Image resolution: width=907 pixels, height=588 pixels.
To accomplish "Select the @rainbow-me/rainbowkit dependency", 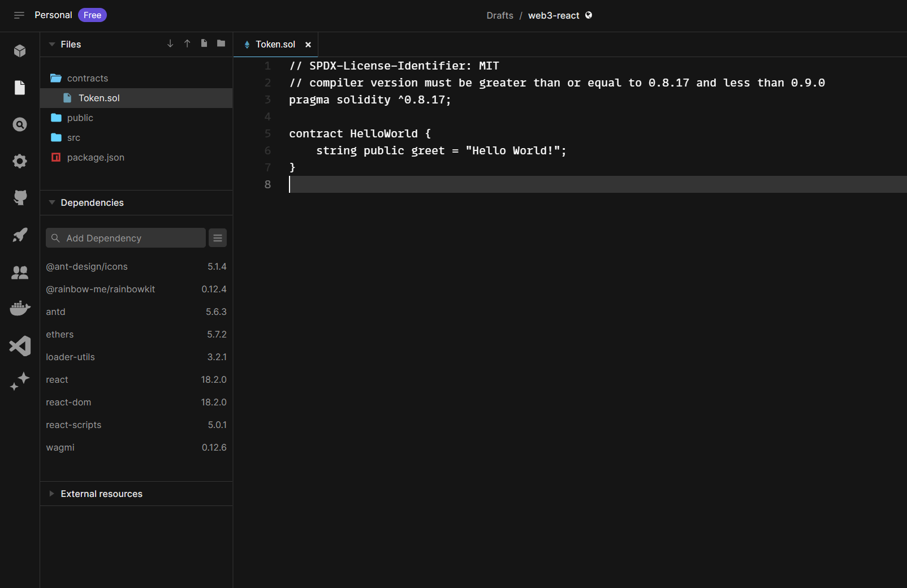I will click(x=136, y=289).
